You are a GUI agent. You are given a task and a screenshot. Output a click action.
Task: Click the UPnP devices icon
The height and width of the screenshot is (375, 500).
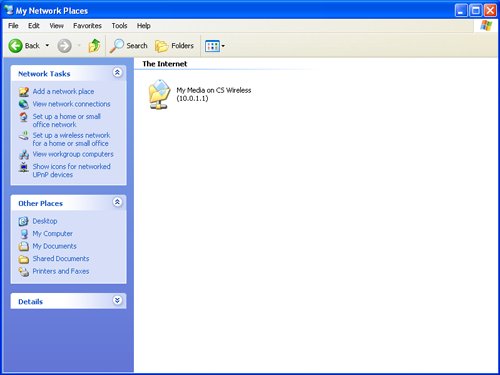point(24,167)
